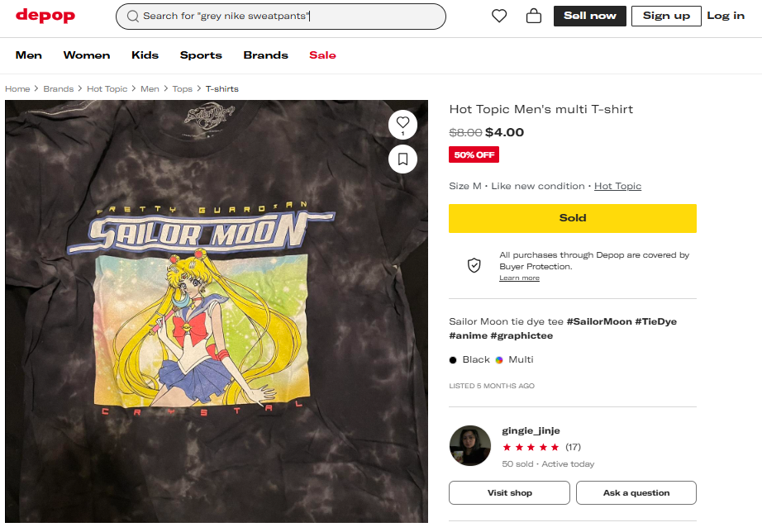Open the Hot Topic brand link
This screenshot has width=762, height=532.
click(617, 186)
